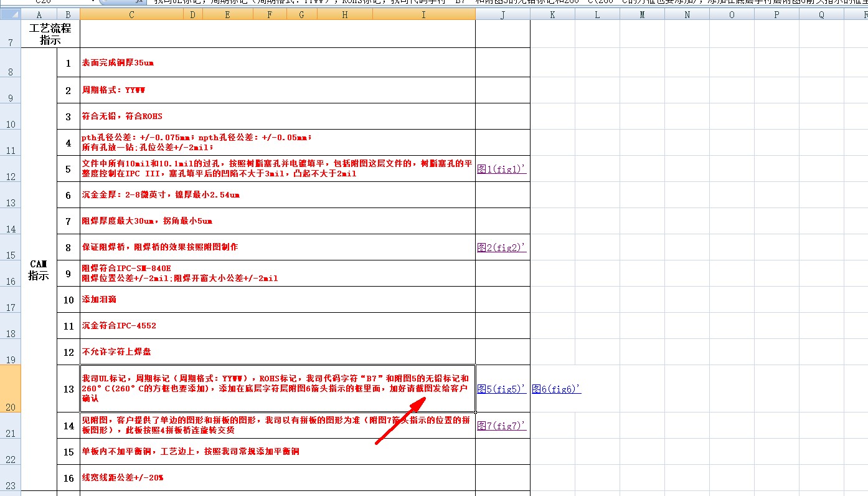Select column C header
The image size is (868, 496).
tap(132, 15)
